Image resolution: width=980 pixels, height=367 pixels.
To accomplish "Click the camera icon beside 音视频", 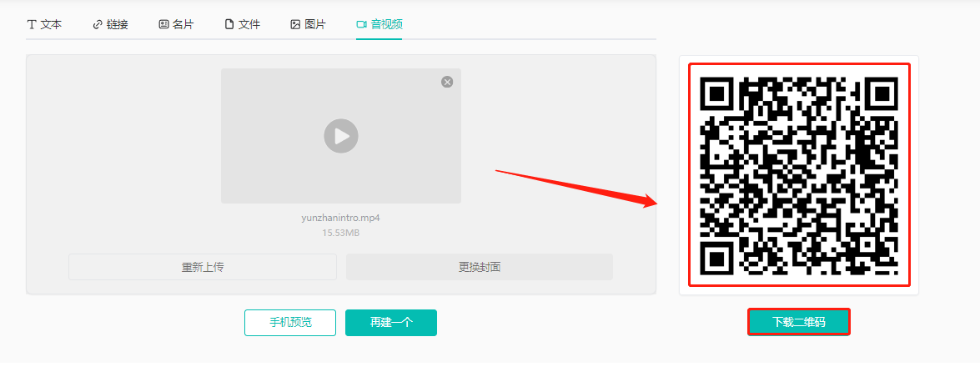I will (361, 25).
